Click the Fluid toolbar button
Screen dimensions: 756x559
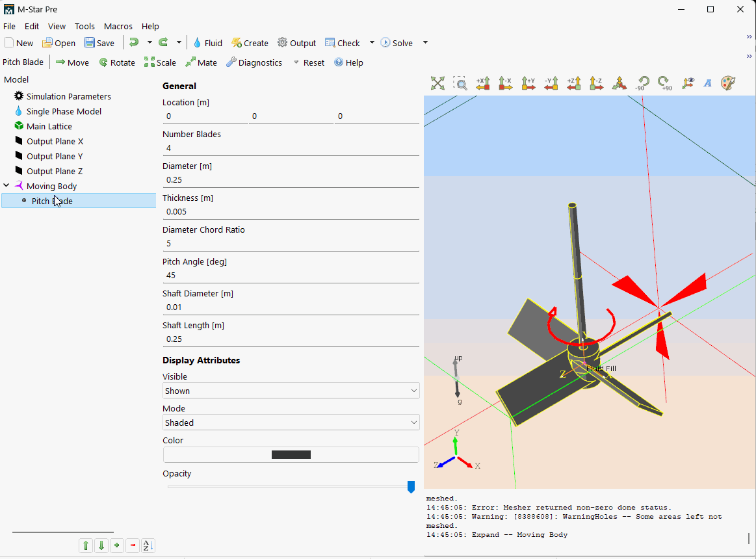tap(208, 43)
